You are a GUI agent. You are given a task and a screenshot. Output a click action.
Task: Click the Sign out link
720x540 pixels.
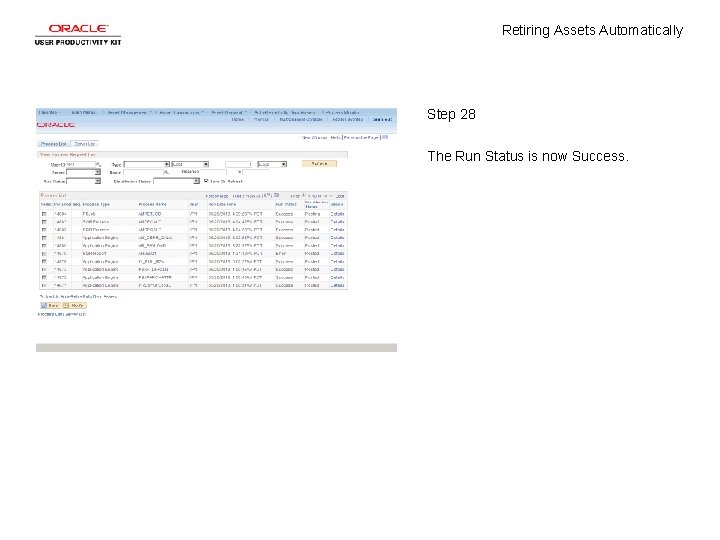(382, 119)
